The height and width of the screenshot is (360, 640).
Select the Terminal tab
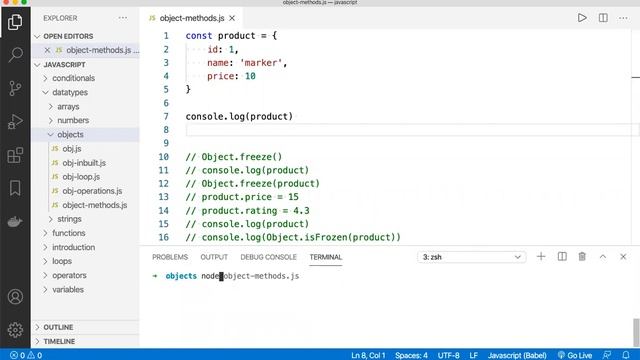coord(325,257)
